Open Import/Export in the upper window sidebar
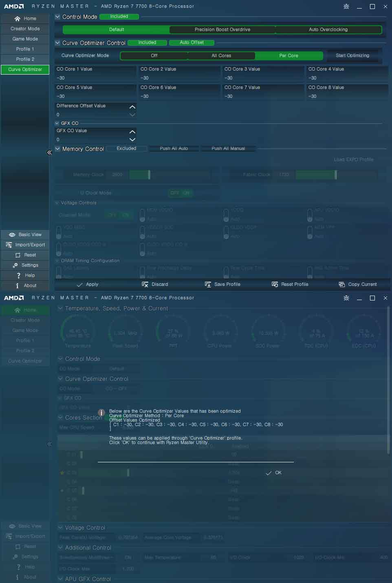 (25, 245)
